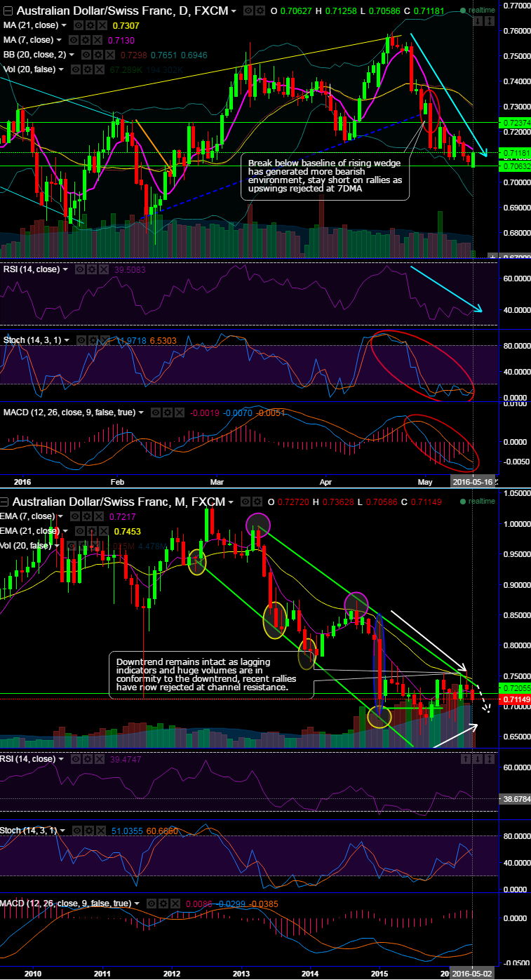Toggle visibility of MA (7, close)
The image size is (531, 980).
(73, 40)
